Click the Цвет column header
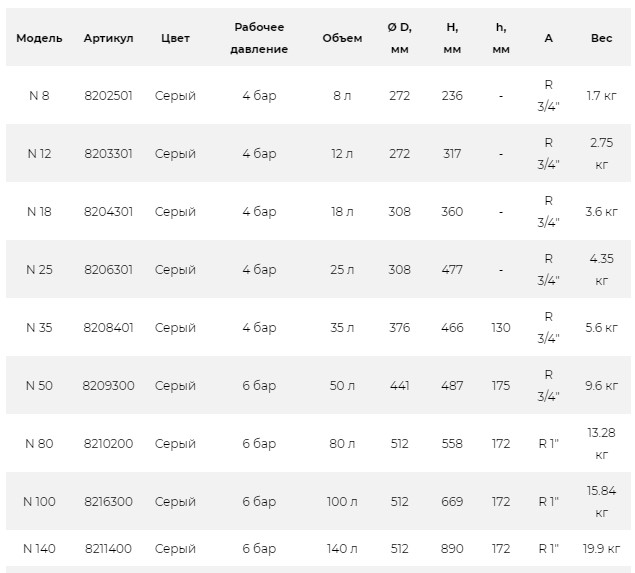The width and height of the screenshot is (635, 573). [x=175, y=38]
